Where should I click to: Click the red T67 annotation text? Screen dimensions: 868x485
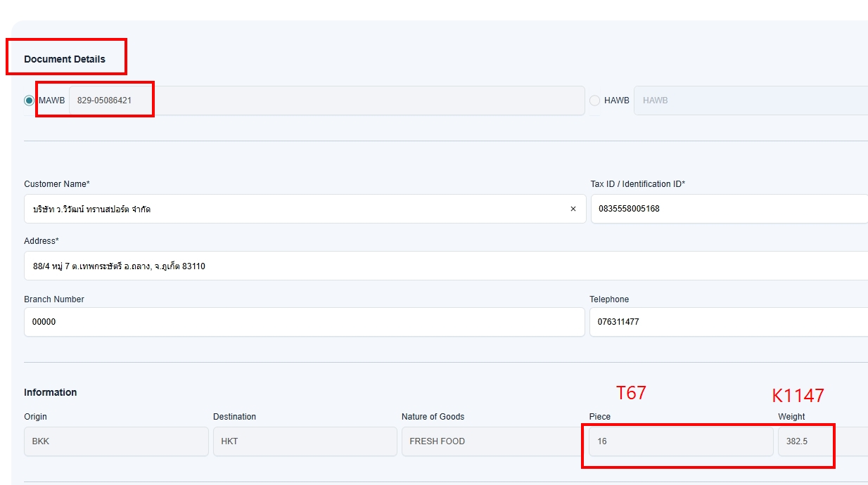tap(630, 393)
